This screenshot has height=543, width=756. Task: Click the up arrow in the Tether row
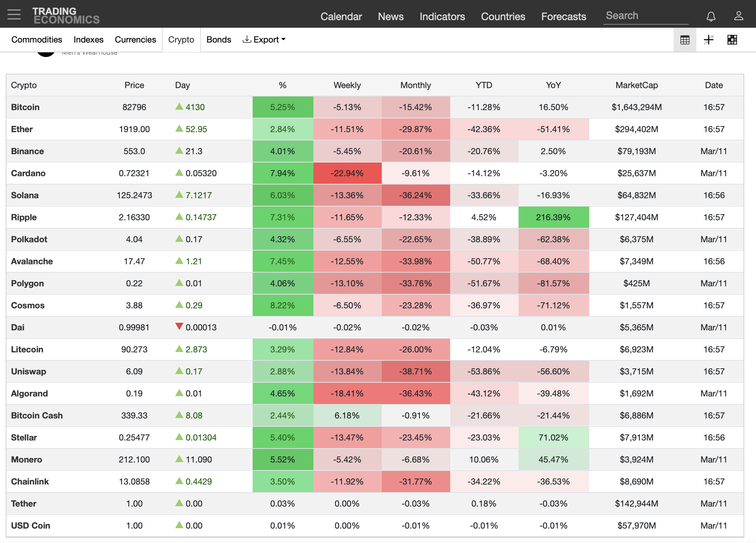(x=179, y=503)
